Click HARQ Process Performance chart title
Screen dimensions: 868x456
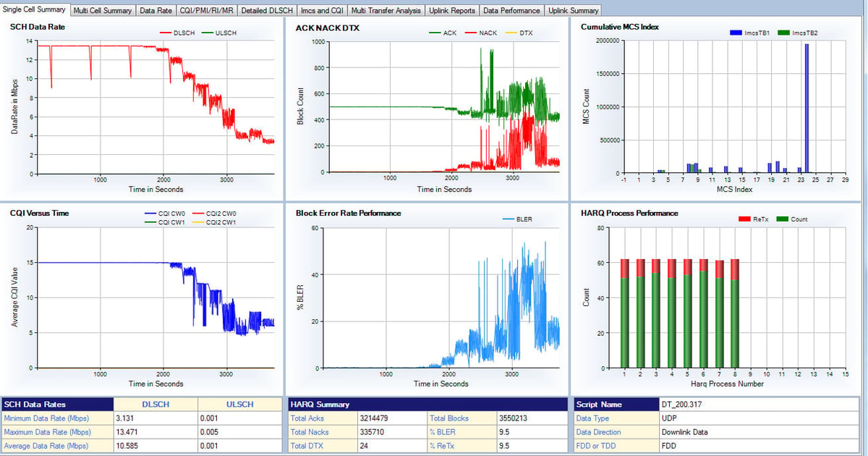(629, 213)
